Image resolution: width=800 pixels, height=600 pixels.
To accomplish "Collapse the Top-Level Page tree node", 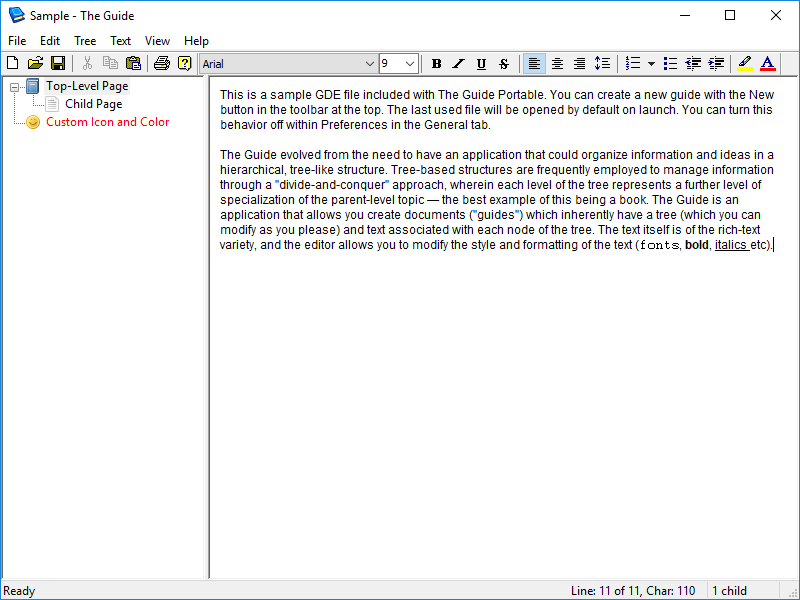I will (x=15, y=87).
